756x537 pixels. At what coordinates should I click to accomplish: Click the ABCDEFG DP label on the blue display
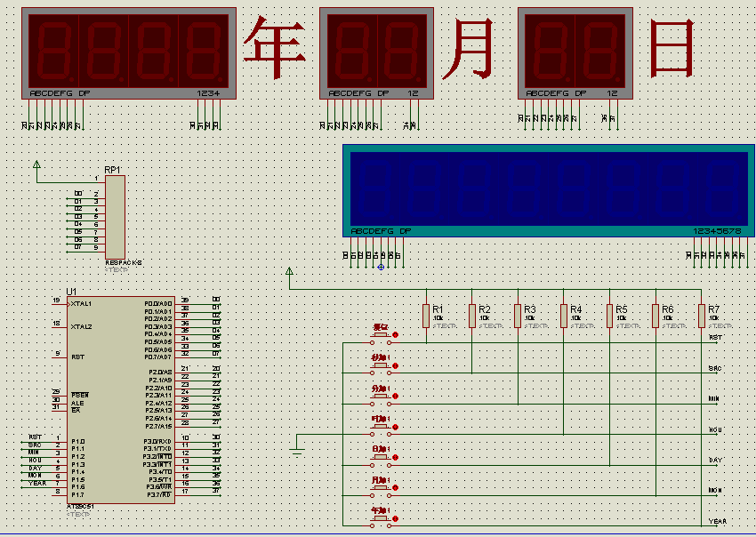[381, 231]
